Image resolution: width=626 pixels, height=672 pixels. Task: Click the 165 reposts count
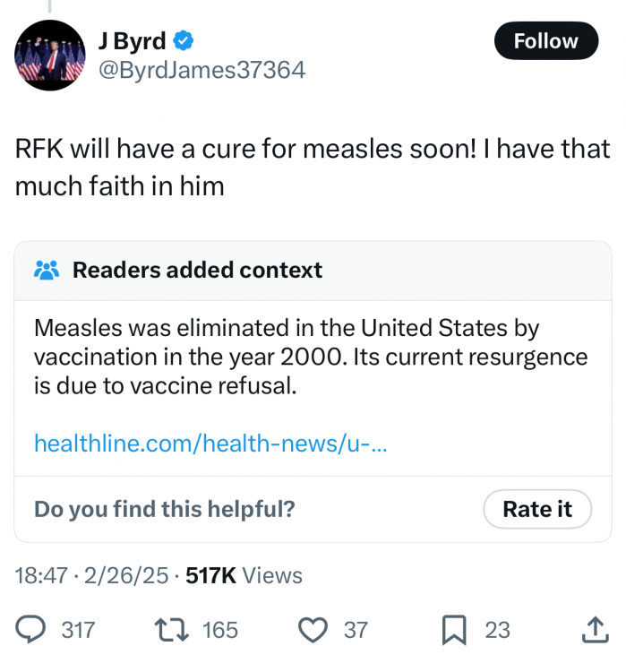220,630
